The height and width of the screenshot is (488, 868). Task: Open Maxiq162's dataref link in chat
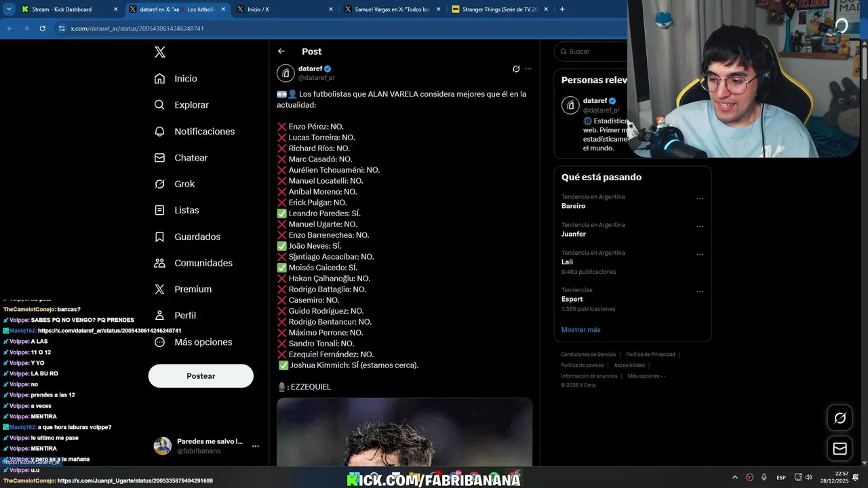[109, 331]
